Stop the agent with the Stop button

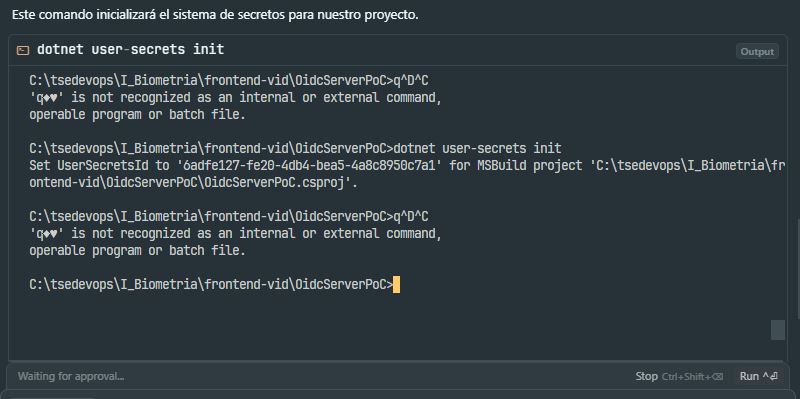[646, 377]
